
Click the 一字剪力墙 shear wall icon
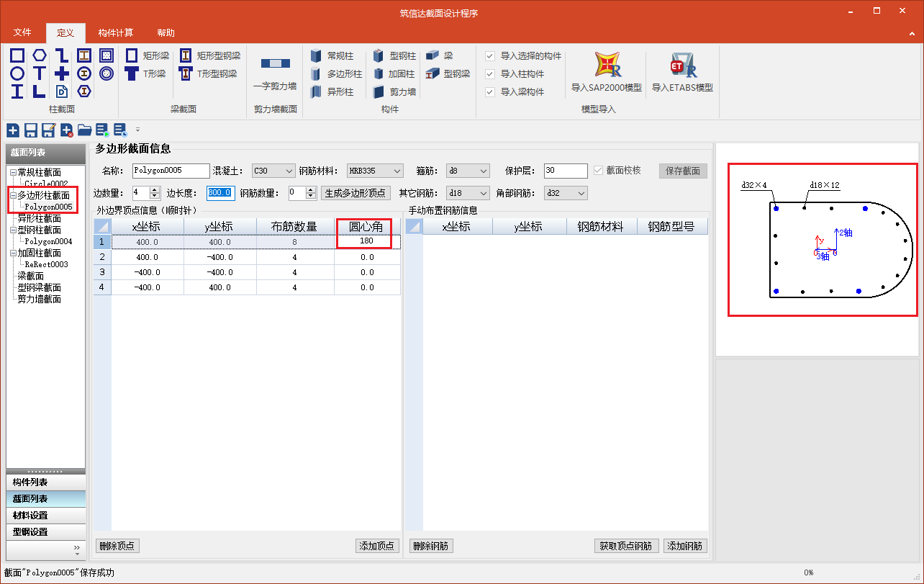coord(275,72)
